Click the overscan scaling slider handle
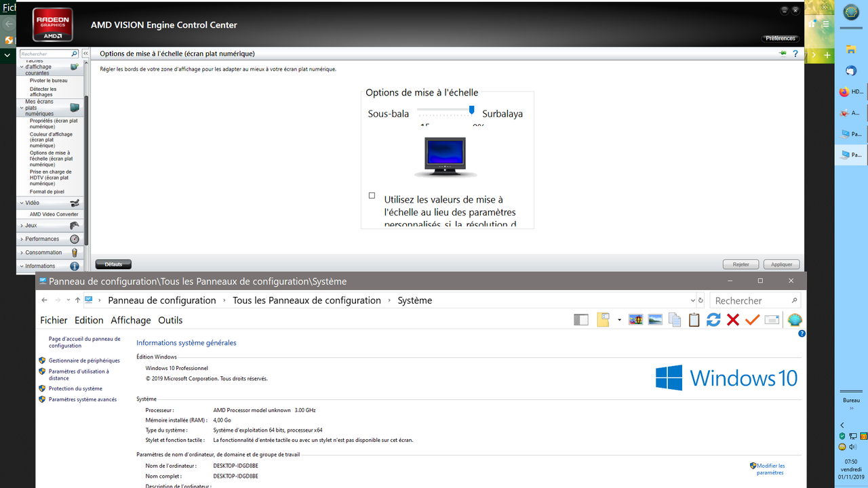868x488 pixels. (471, 110)
